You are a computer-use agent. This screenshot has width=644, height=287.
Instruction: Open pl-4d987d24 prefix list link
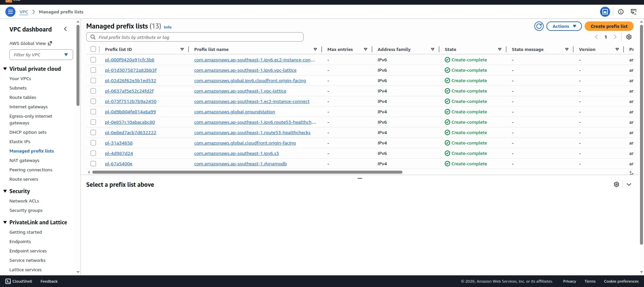coord(119,153)
